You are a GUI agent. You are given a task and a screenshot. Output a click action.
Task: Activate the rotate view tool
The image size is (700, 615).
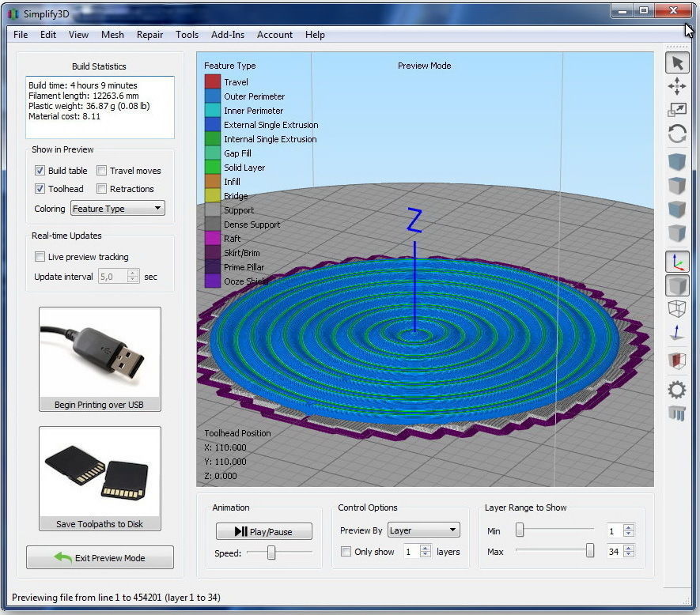(677, 134)
